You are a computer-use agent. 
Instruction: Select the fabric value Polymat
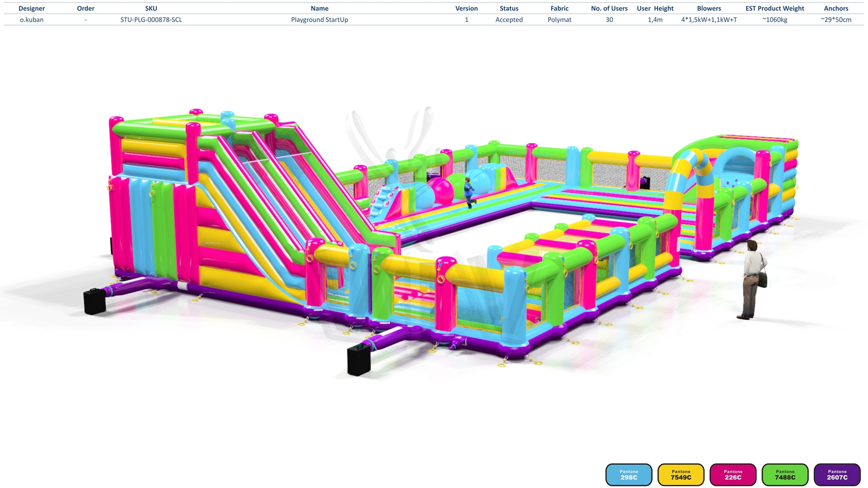pyautogui.click(x=560, y=20)
